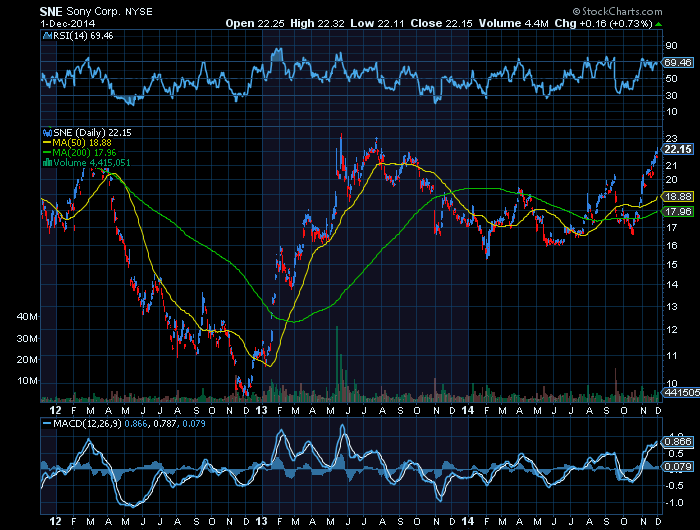Click the 1-Dec-2014 date label
Viewport: 700px width, 530px height.
(x=68, y=24)
